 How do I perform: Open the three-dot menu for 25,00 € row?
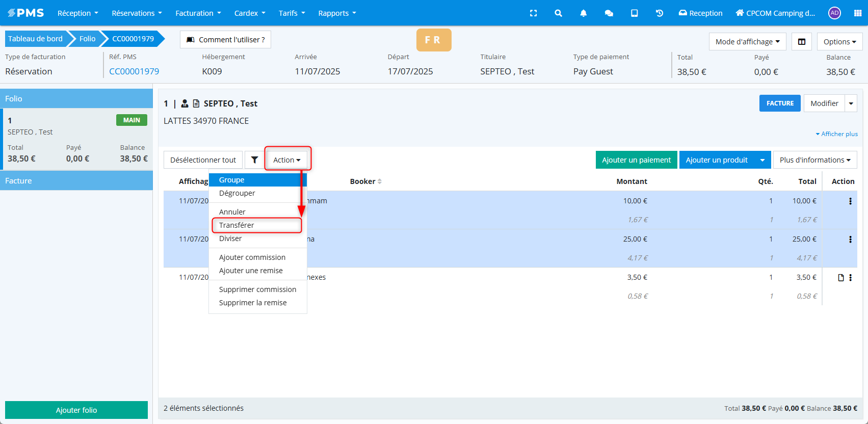pyautogui.click(x=850, y=240)
